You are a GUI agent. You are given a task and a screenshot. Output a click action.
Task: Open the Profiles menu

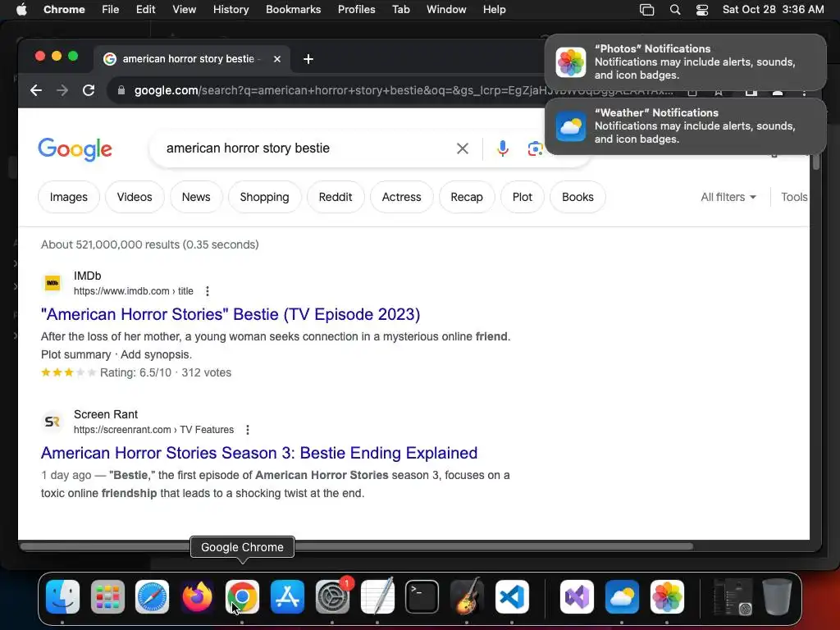[356, 10]
